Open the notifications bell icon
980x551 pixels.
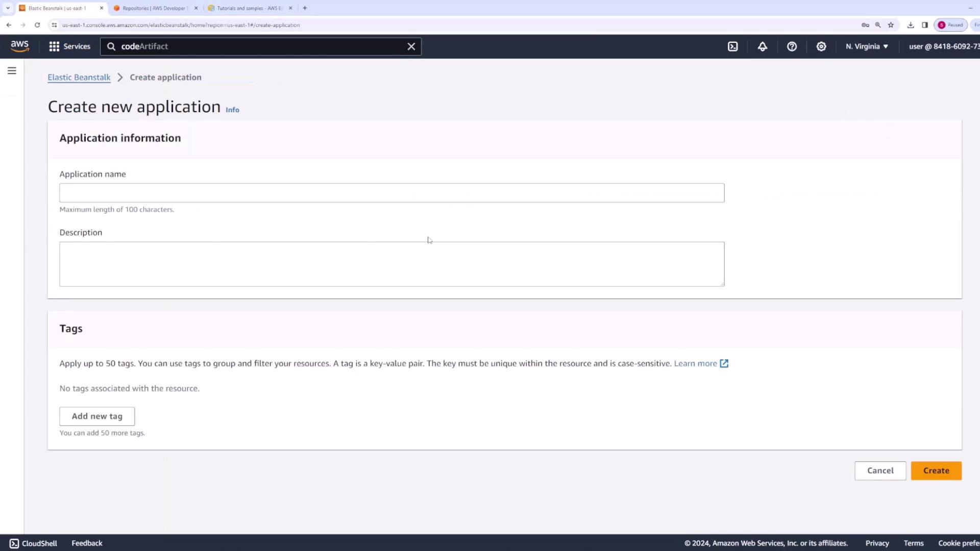tap(762, 46)
